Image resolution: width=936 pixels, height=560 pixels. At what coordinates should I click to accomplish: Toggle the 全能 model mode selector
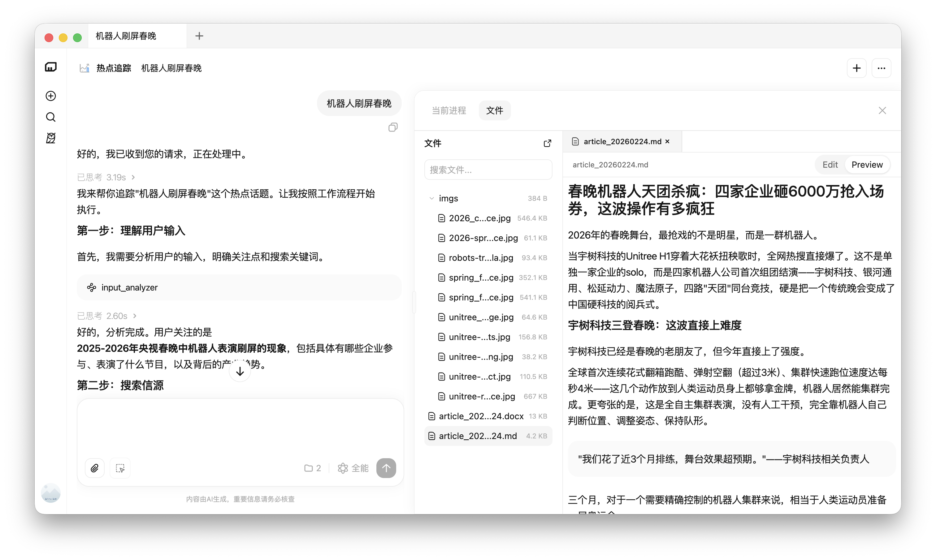tap(353, 468)
